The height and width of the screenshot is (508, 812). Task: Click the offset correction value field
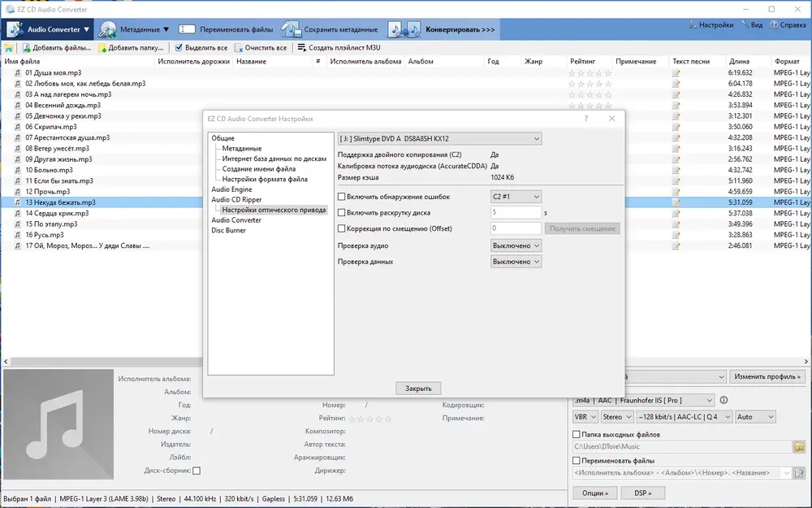tap(516, 228)
